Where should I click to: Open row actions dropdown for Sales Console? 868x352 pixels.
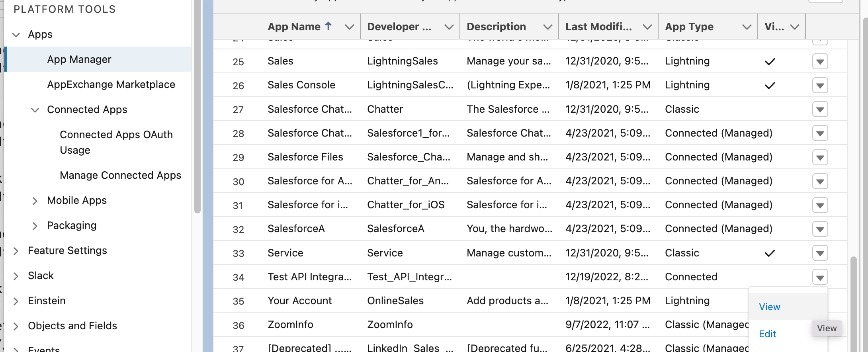point(820,85)
